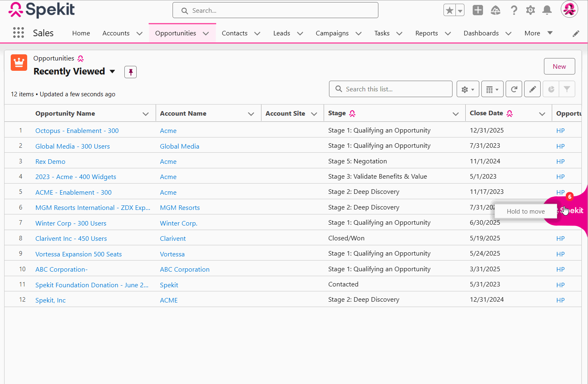Expand the Tasks tab chevron
Screen dimensions: 588x384
click(399, 33)
